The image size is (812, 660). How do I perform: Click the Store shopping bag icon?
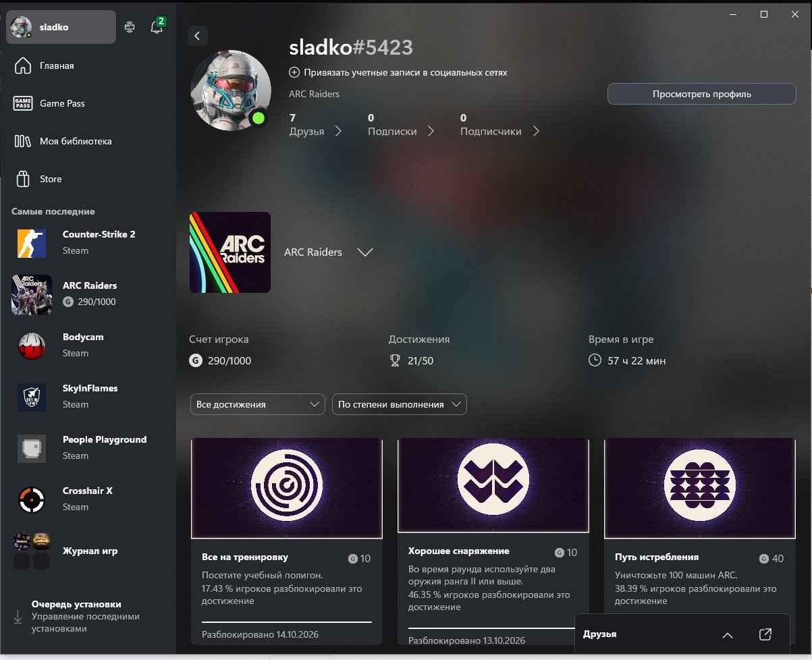(23, 179)
